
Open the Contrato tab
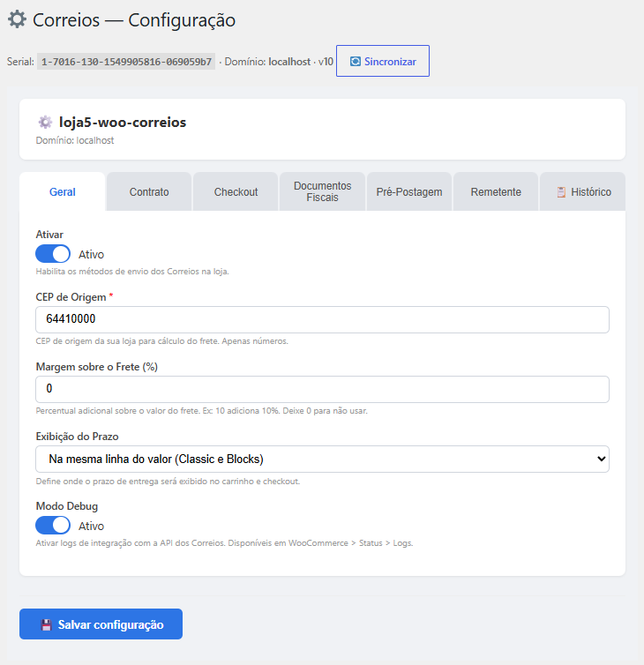(x=149, y=191)
